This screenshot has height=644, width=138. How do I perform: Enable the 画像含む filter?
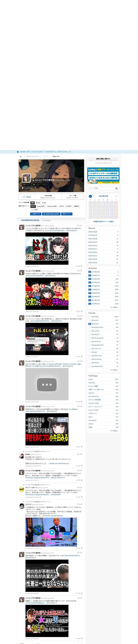coord(77,206)
